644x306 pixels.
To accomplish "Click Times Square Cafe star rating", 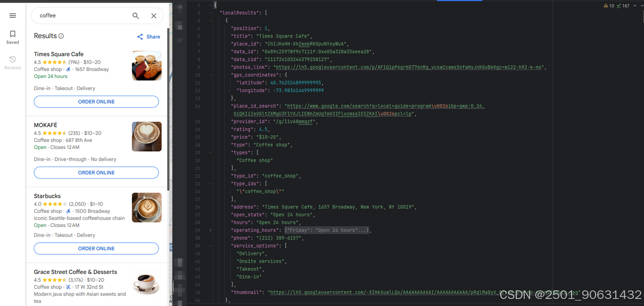I will click(x=54, y=62).
